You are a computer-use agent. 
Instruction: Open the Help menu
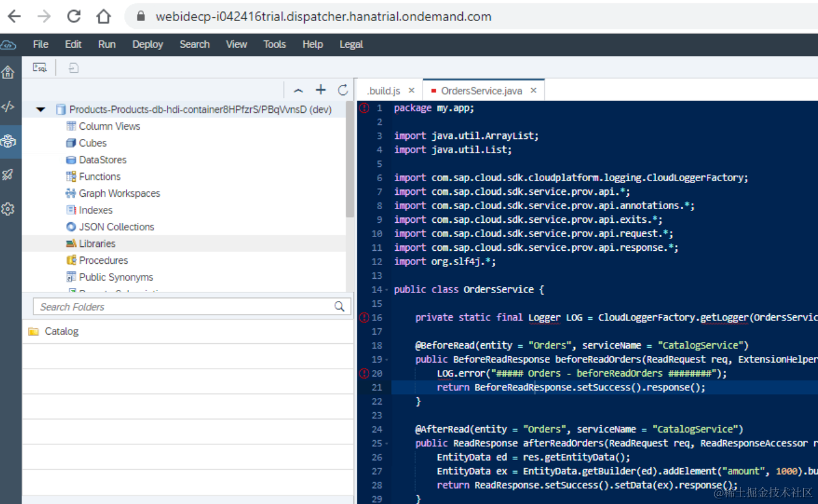313,45
